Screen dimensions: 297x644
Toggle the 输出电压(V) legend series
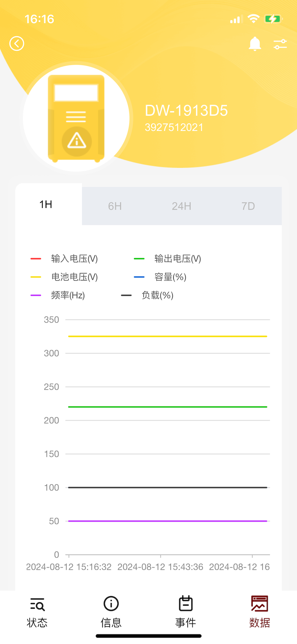pyautogui.click(x=177, y=259)
